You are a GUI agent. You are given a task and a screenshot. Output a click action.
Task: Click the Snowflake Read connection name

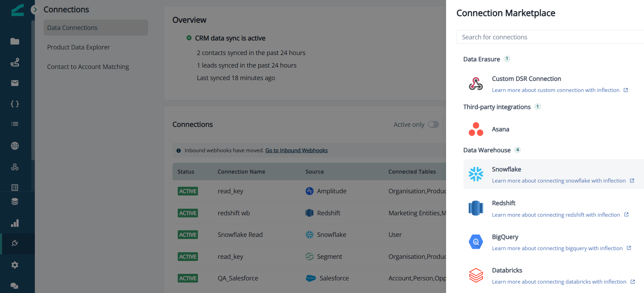pyautogui.click(x=240, y=235)
